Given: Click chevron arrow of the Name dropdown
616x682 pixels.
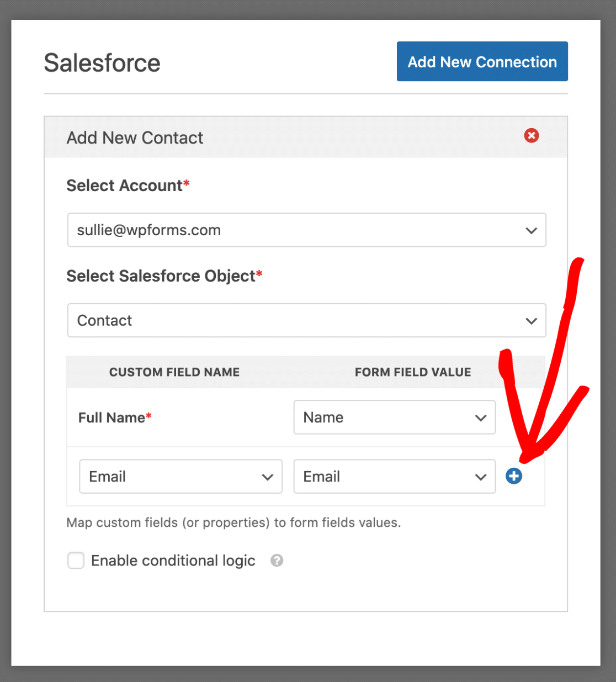Looking at the screenshot, I should (481, 418).
